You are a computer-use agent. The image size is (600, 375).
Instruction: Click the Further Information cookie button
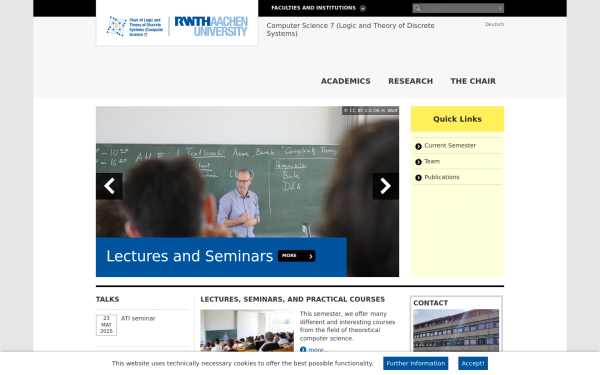coord(416,364)
